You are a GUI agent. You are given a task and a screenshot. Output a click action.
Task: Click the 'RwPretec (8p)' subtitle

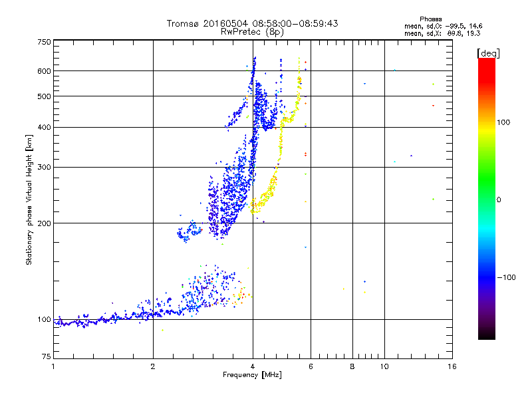252,32
